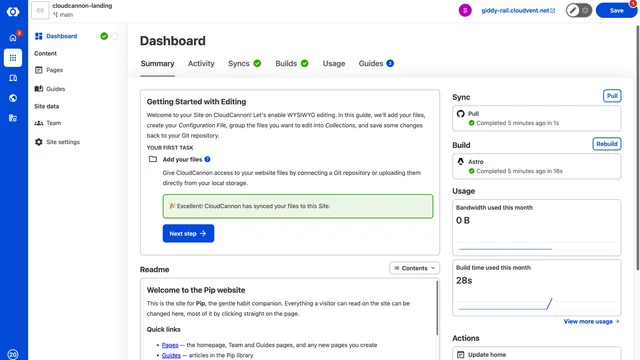Click the Astro icon in the Build card
Screen dimensions: 640x360
[460, 162]
